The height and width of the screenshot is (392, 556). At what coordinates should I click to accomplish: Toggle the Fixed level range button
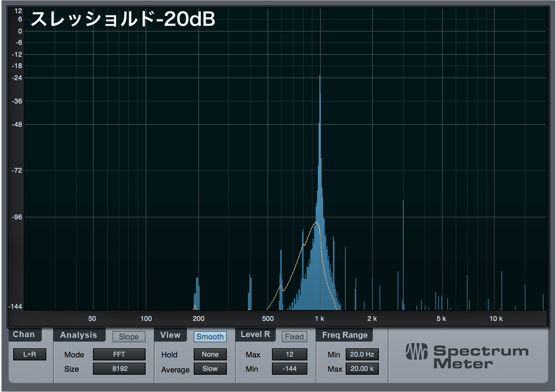pyautogui.click(x=294, y=337)
